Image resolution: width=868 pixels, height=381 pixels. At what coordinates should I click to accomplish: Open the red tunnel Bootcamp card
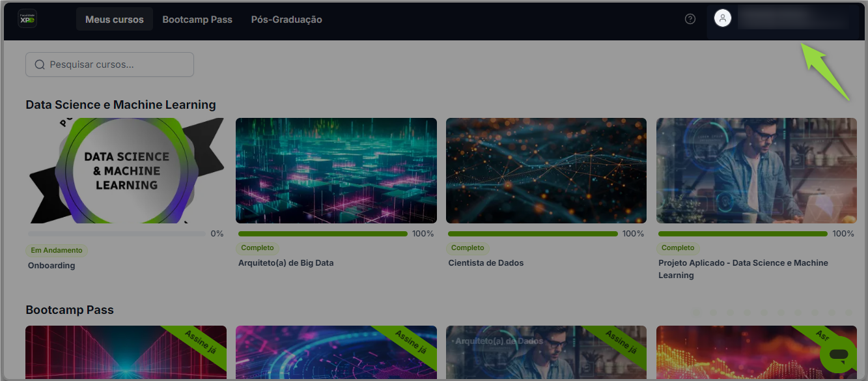point(126,352)
